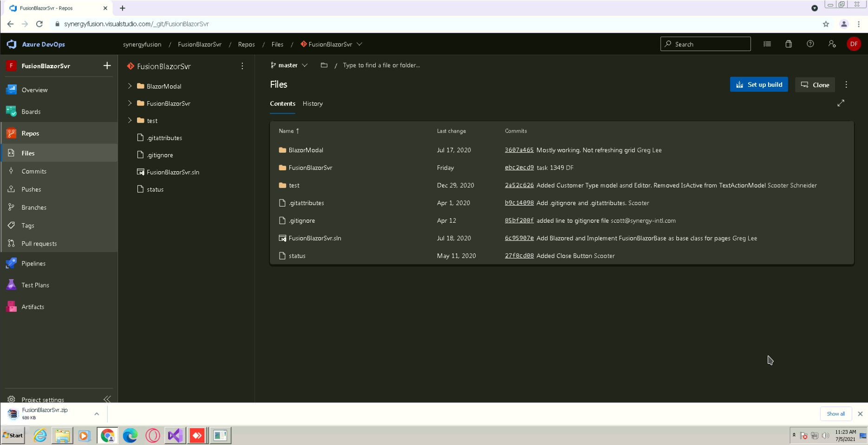Open commit 3607a465 link
This screenshot has height=445, width=868.
pyautogui.click(x=519, y=150)
